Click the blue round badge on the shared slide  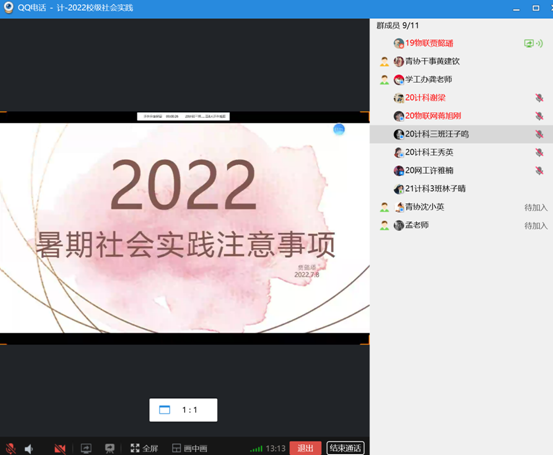(x=339, y=129)
